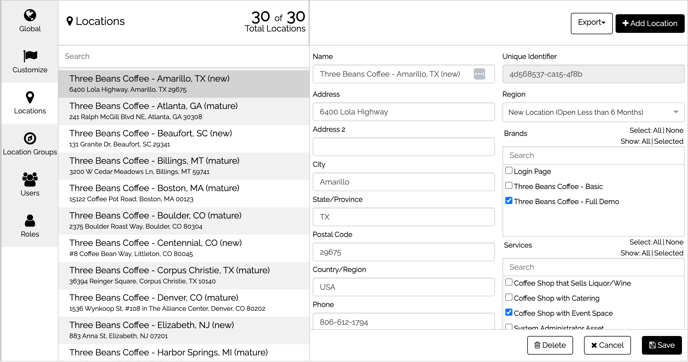
Task: Click the Delete button with trash icon
Action: [550, 345]
